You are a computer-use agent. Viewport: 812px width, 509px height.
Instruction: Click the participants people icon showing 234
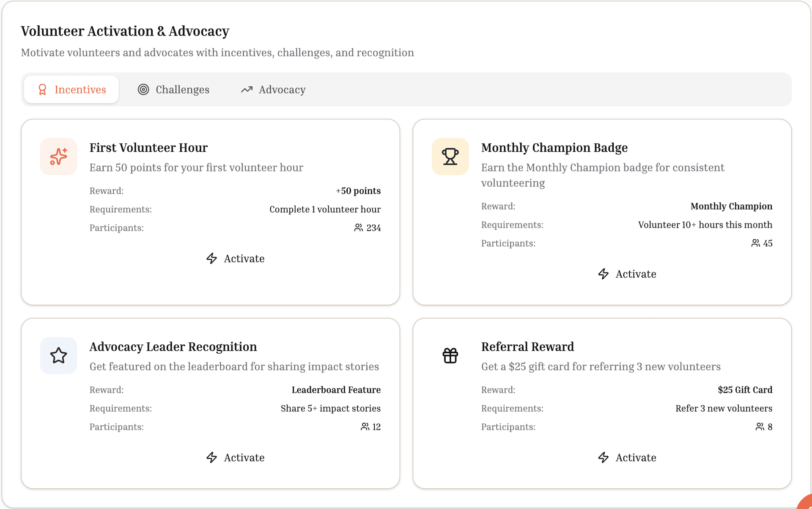[x=358, y=228]
